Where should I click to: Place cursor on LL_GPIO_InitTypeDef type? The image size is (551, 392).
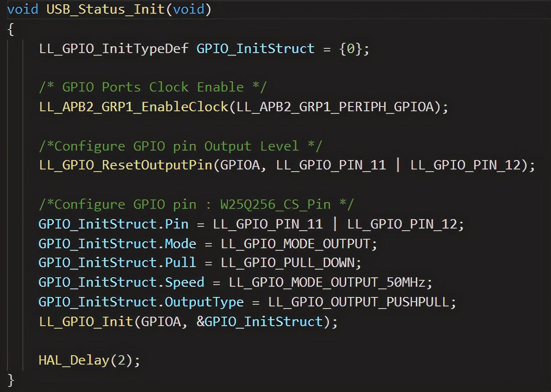tap(114, 48)
